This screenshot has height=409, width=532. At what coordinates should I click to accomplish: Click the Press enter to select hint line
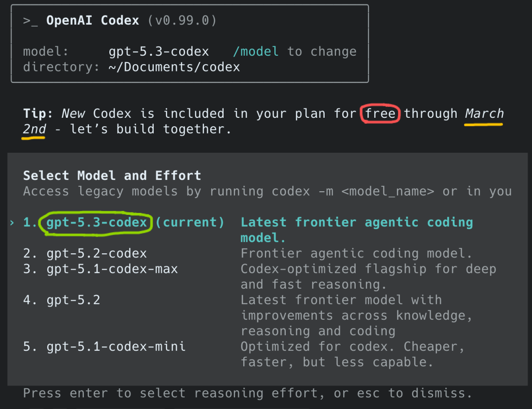247,393
